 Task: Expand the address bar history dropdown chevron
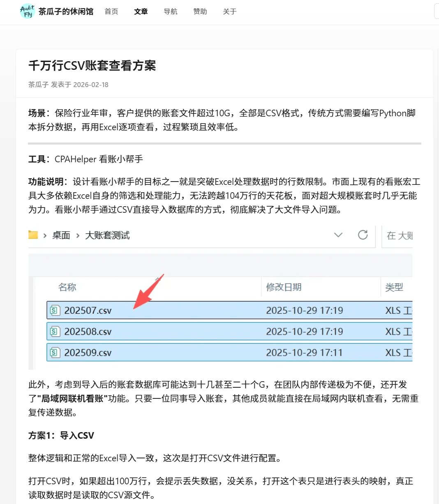pos(338,235)
